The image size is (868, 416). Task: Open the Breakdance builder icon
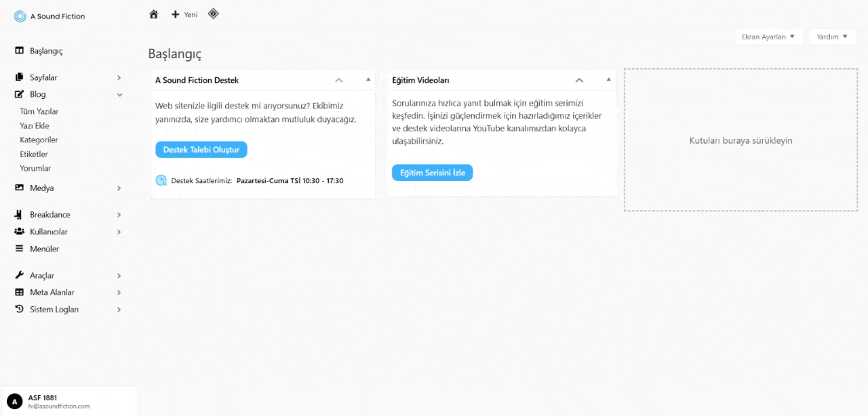[x=19, y=214]
